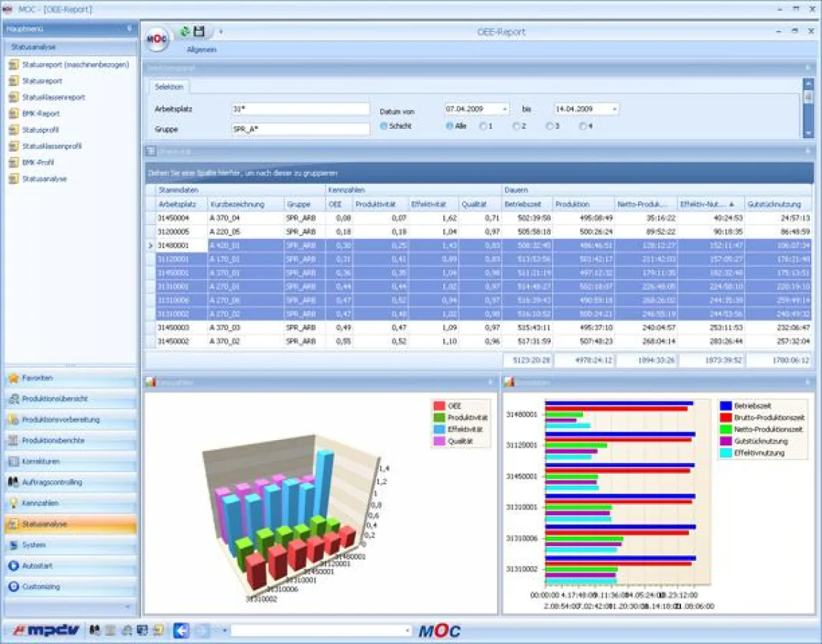Open Autostart in the navigation pane
Viewport: 822px width, 644px height.
click(14, 565)
